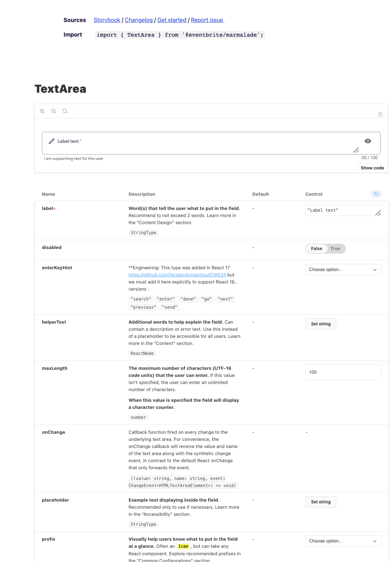Click the pencil icon inside the Label text field
This screenshot has height=562, width=392.
coord(52,141)
